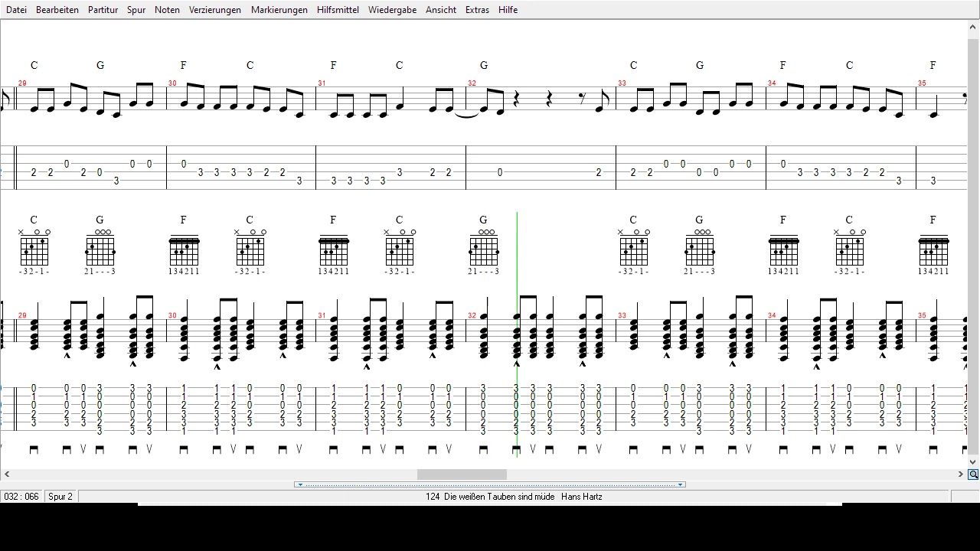Screen dimensions: 980x551
Task: Select the F chord diagram in measure 30
Action: (184, 252)
